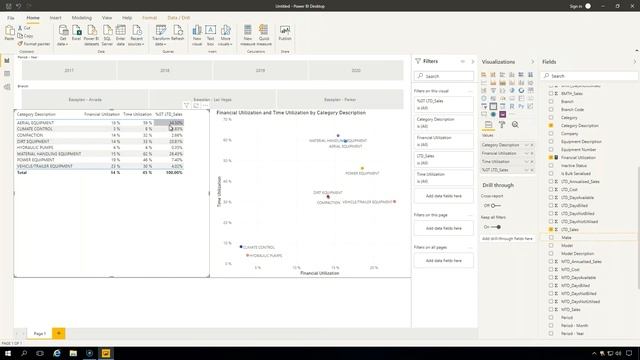Viewport: 640px width, 360px height.
Task: Create a New measure
Action: (x=248, y=35)
